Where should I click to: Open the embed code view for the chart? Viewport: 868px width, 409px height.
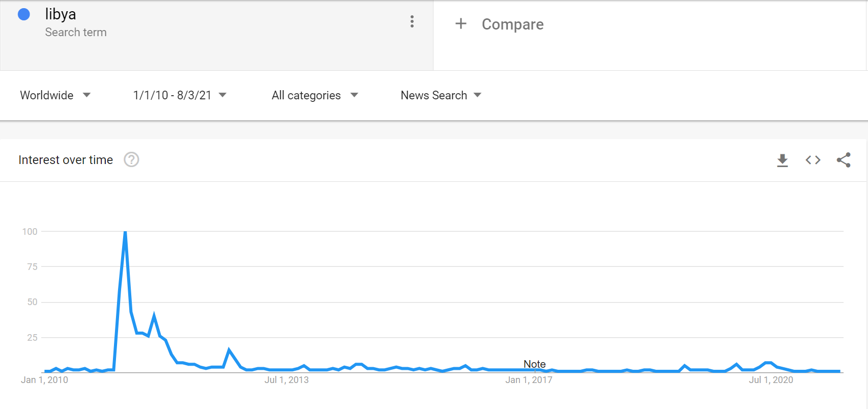point(813,160)
